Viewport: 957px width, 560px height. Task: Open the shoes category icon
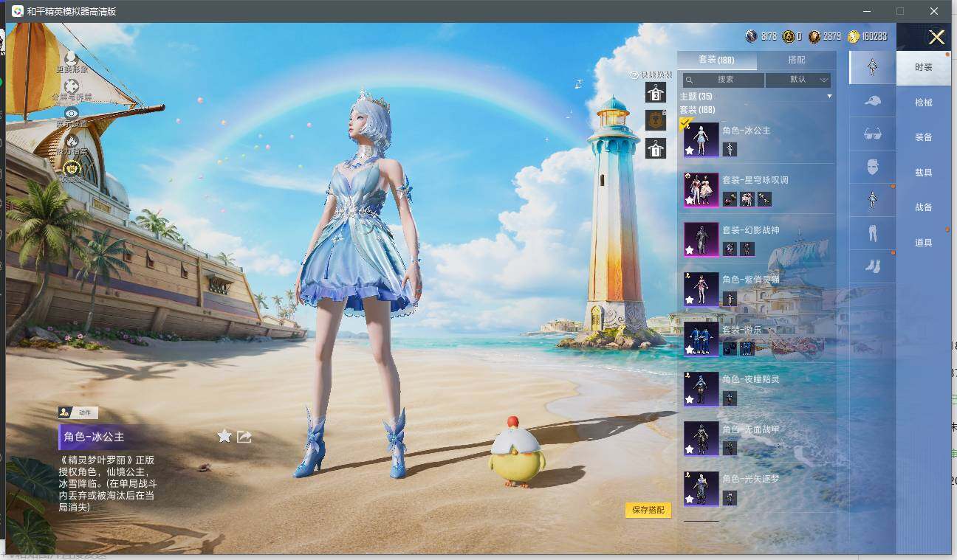tap(872, 266)
